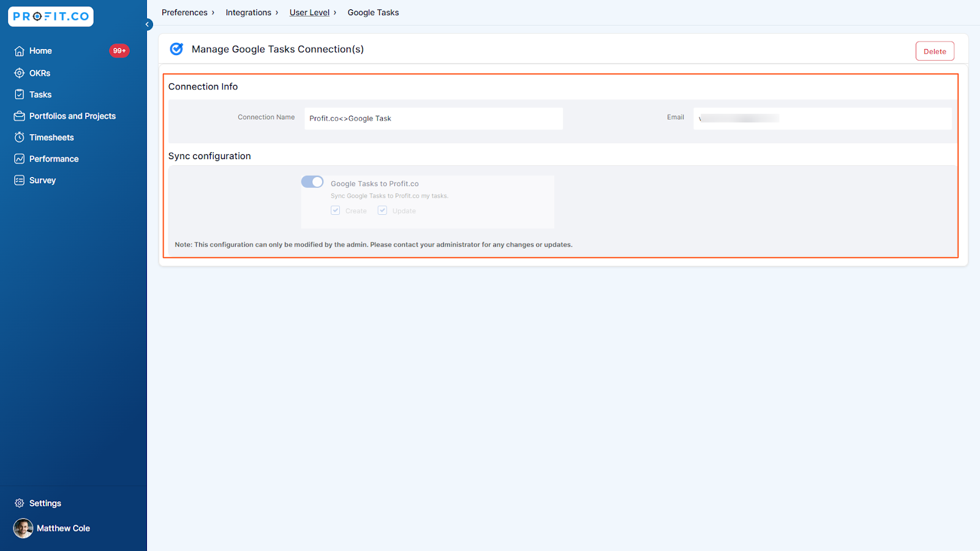Image resolution: width=980 pixels, height=551 pixels.
Task: Click the Tasks checklist icon
Action: click(20, 94)
